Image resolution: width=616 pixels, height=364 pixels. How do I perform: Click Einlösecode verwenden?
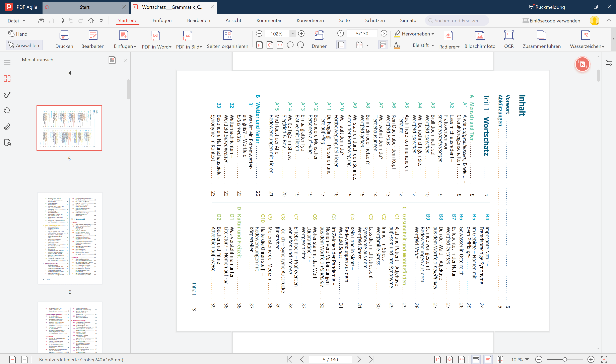(551, 21)
